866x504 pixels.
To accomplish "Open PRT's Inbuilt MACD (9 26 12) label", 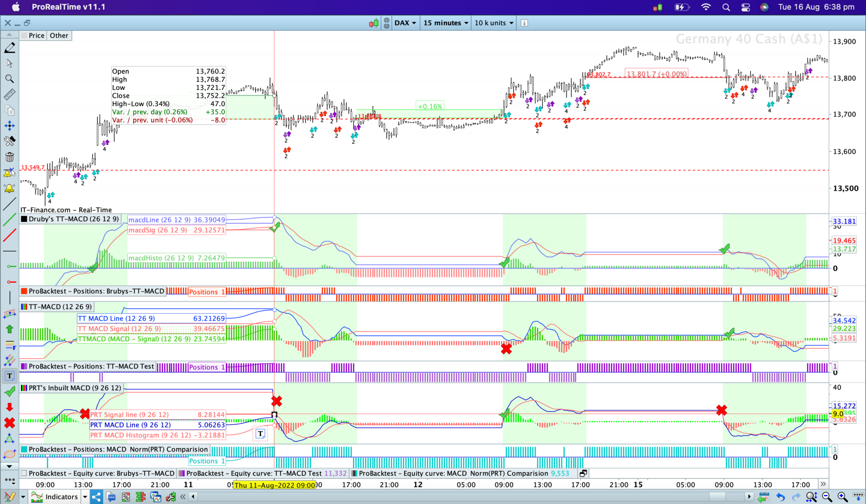I will point(75,388).
